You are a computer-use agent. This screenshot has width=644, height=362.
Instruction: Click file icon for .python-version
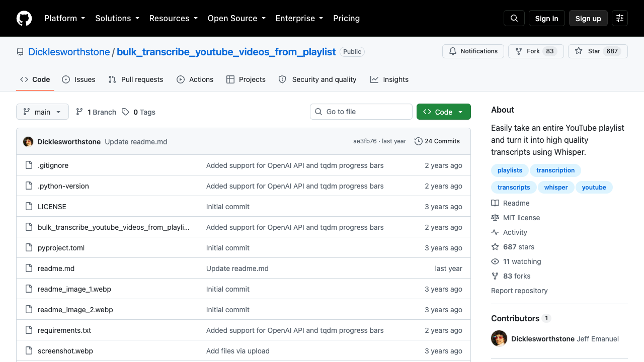coord(29,186)
